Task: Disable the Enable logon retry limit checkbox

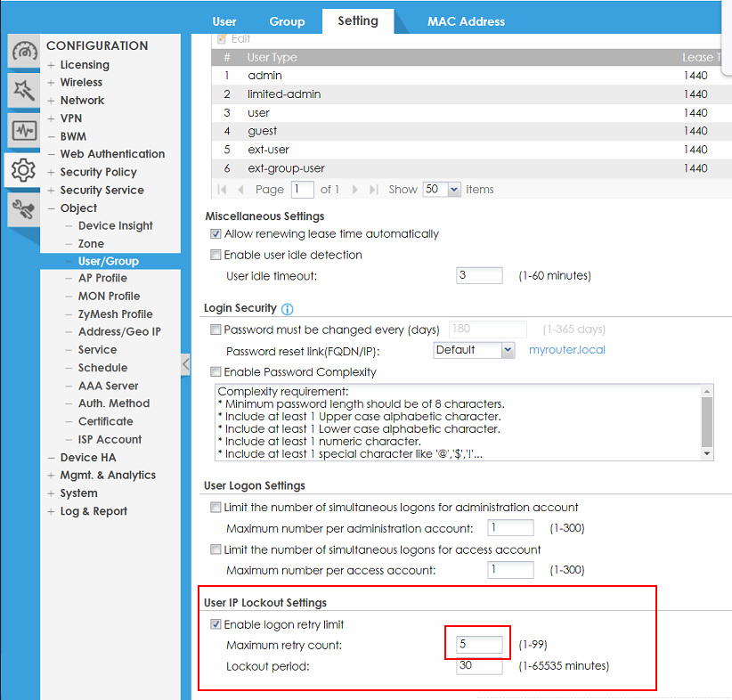Action: (x=216, y=624)
